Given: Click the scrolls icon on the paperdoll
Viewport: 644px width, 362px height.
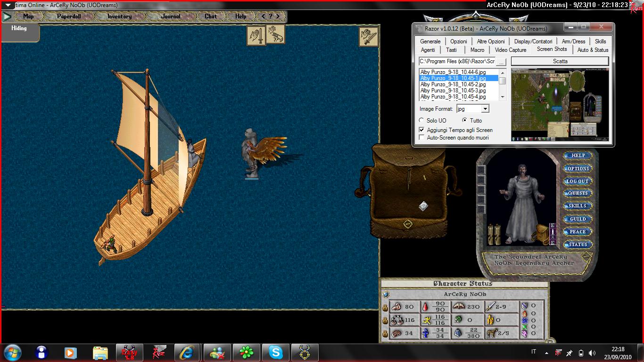Looking at the screenshot, I should pos(494,234).
